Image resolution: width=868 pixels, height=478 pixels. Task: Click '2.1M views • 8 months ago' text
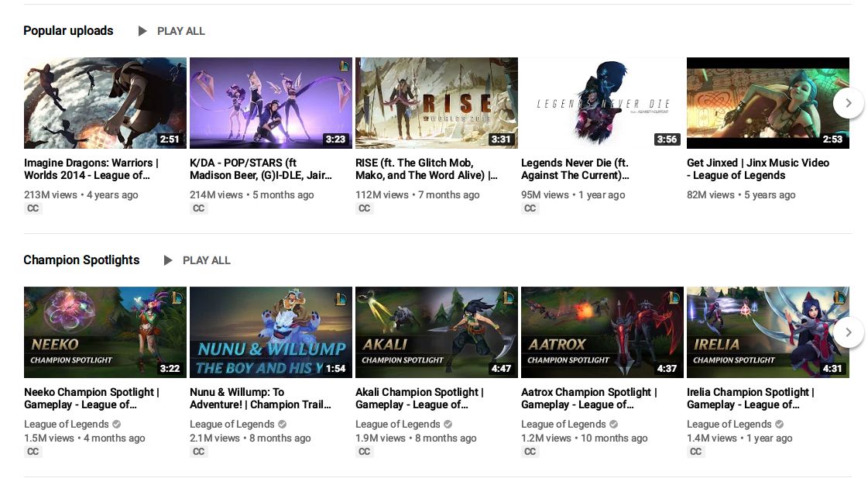click(x=250, y=438)
